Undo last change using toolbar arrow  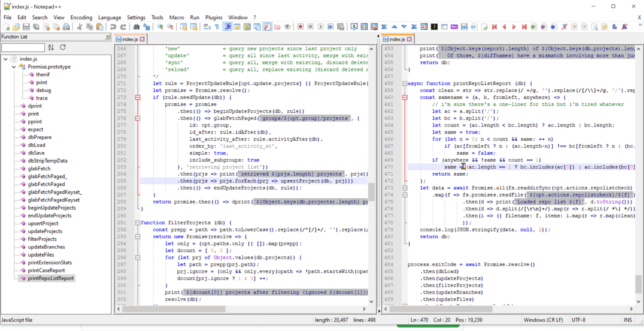(x=113, y=27)
